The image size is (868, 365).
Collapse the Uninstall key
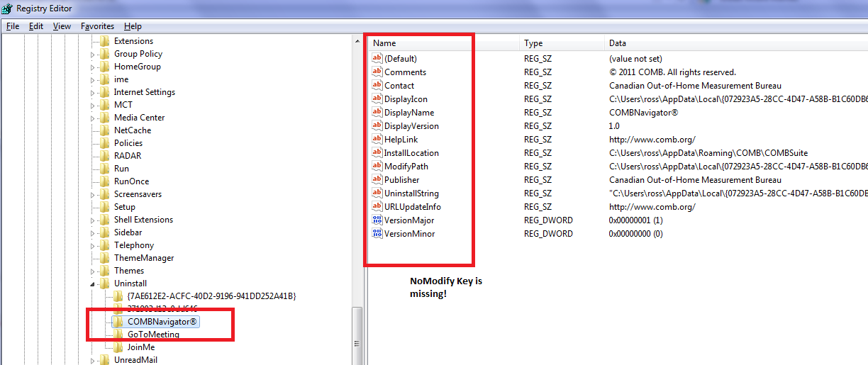click(93, 283)
